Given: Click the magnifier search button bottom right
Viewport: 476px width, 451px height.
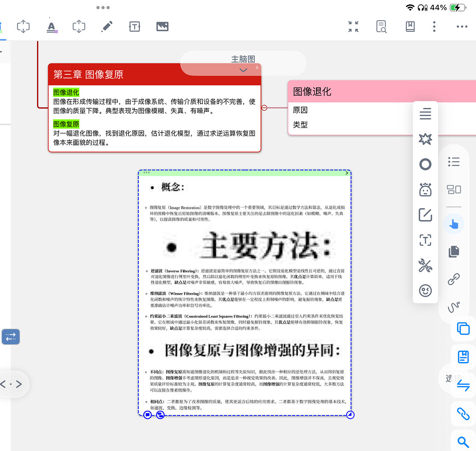Looking at the screenshot, I should click(463, 441).
